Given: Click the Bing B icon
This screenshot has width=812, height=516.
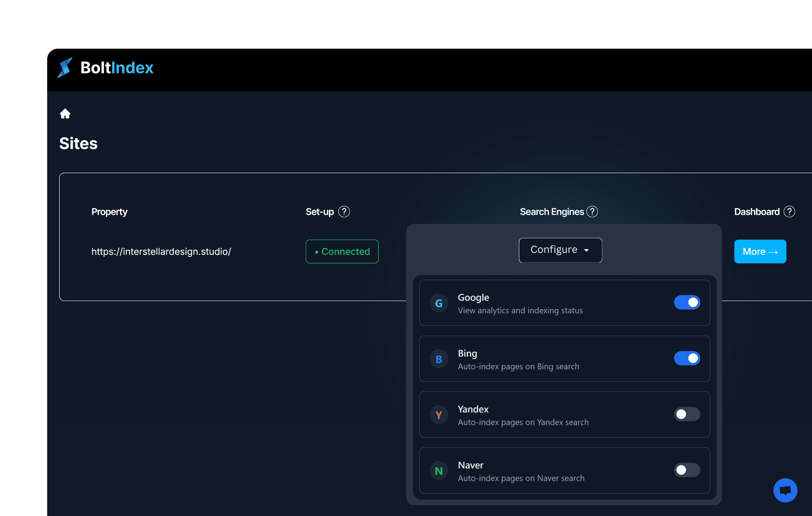Looking at the screenshot, I should pyautogui.click(x=439, y=359).
